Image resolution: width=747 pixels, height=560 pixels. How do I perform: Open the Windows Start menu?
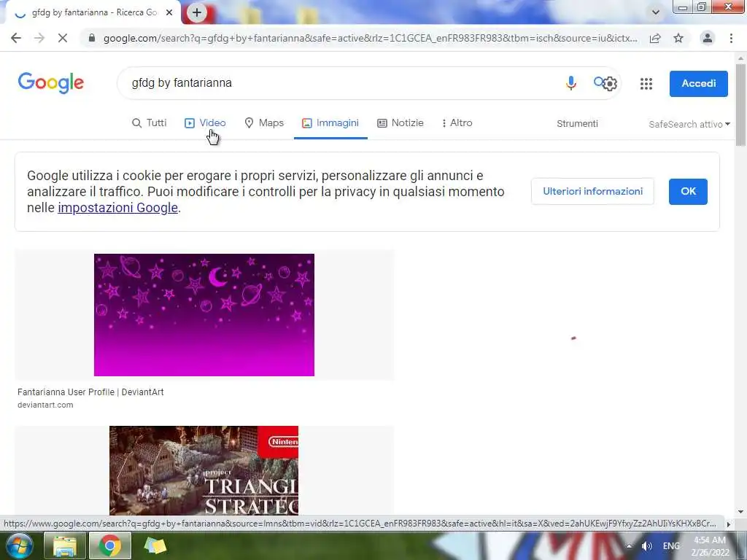(x=18, y=545)
